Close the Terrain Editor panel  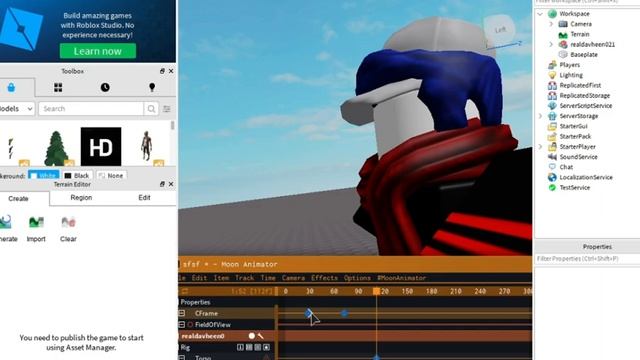click(171, 184)
